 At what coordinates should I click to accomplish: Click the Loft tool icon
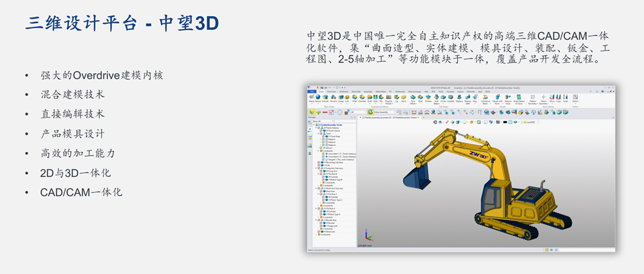tap(347, 98)
